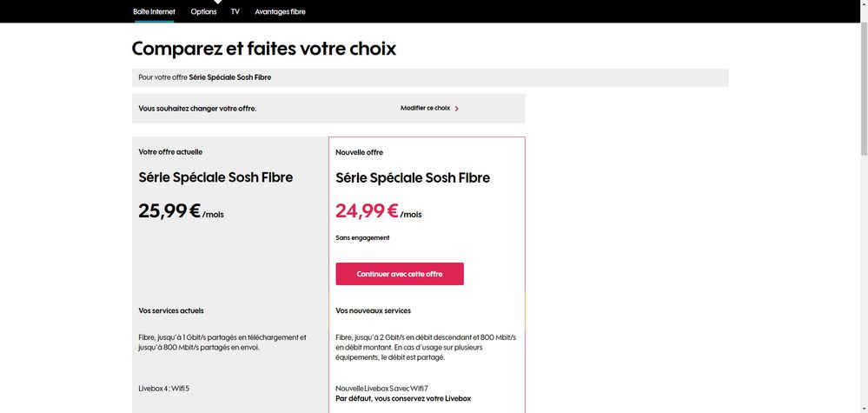Click the Sans engagement label
The width and height of the screenshot is (868, 413).
coord(362,237)
